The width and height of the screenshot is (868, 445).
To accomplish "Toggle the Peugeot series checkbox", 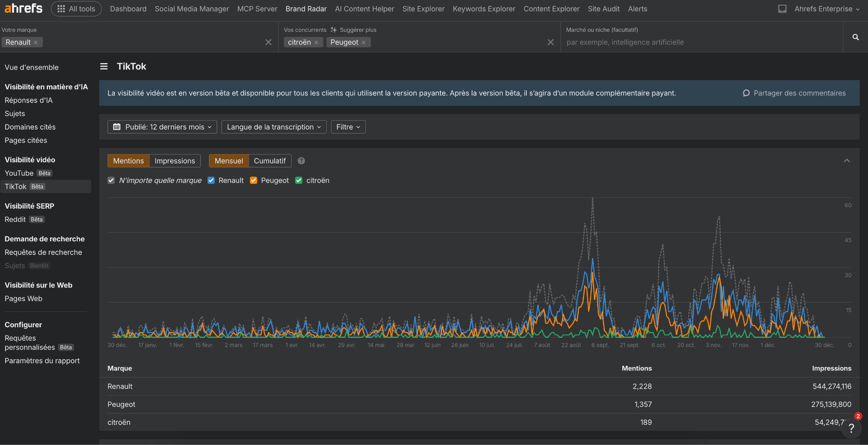I will tap(253, 180).
